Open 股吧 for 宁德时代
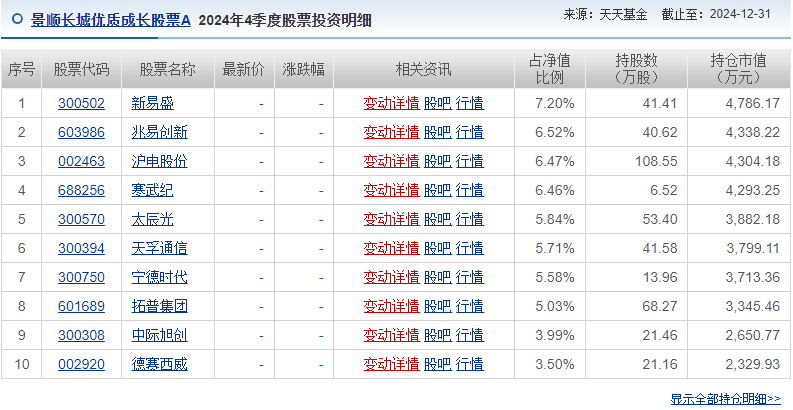The width and height of the screenshot is (793, 410). (x=437, y=277)
